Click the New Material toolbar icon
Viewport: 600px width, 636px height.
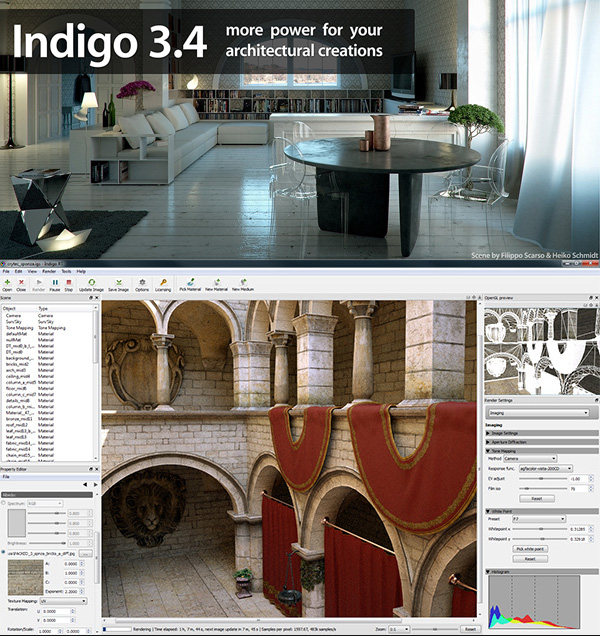[x=216, y=284]
